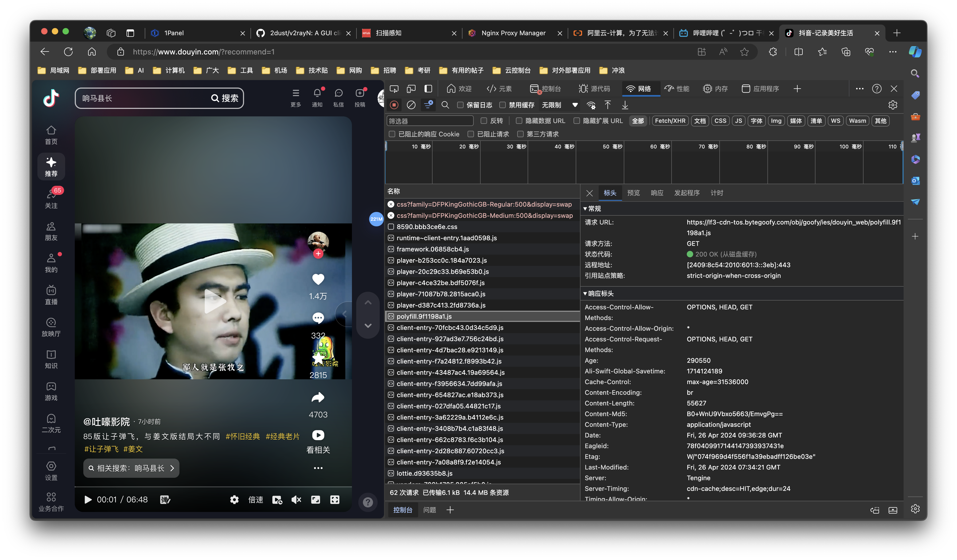Switch to the 预览 tab
This screenshot has width=957, height=560.
click(633, 193)
